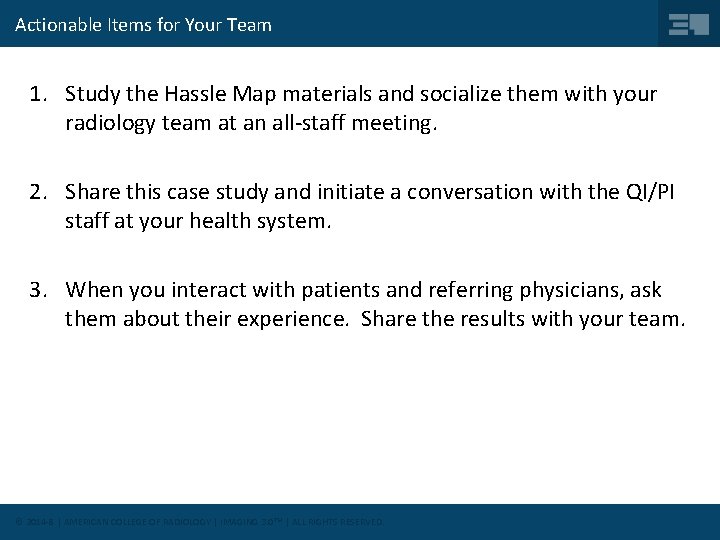720x540 pixels.
Task: Click the 'Imaging 3.0' text in footer
Action: coord(251,522)
